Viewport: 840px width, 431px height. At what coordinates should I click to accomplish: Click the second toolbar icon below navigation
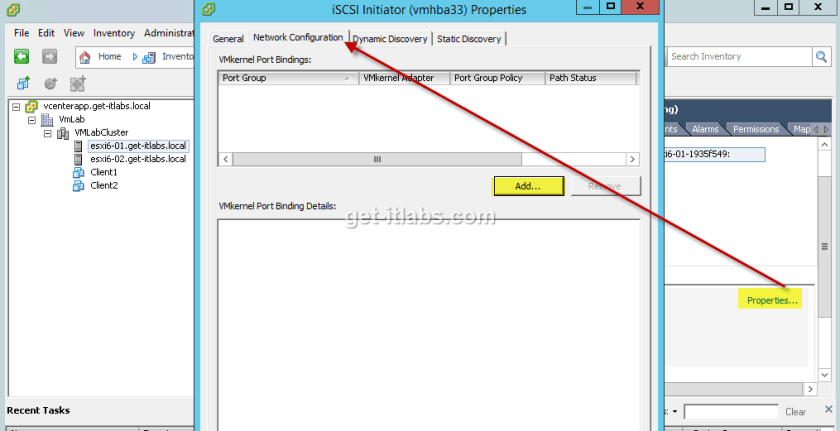(x=50, y=84)
